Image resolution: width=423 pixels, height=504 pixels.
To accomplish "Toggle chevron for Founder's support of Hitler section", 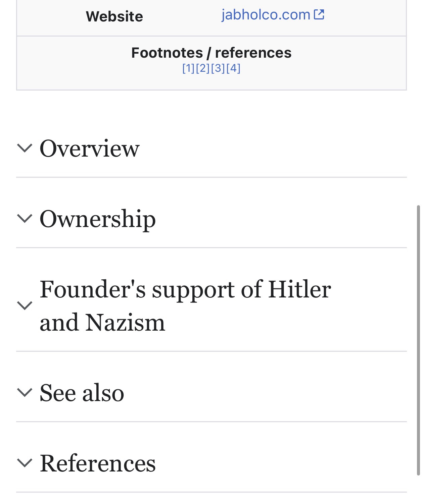I will tap(25, 305).
